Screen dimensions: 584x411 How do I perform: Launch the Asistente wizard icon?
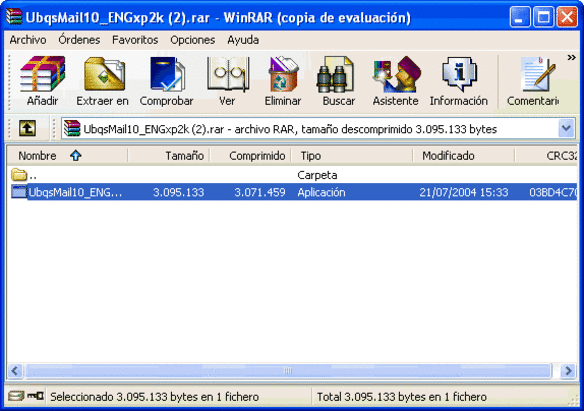pyautogui.click(x=396, y=74)
